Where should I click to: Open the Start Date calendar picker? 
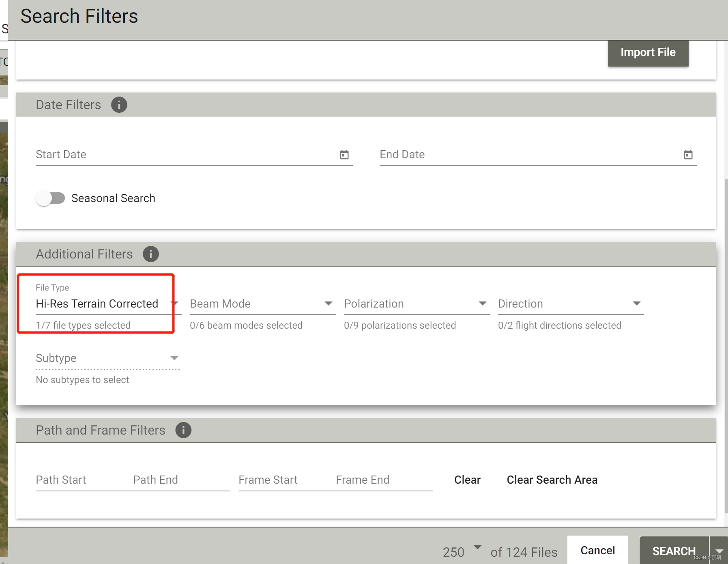(x=344, y=155)
